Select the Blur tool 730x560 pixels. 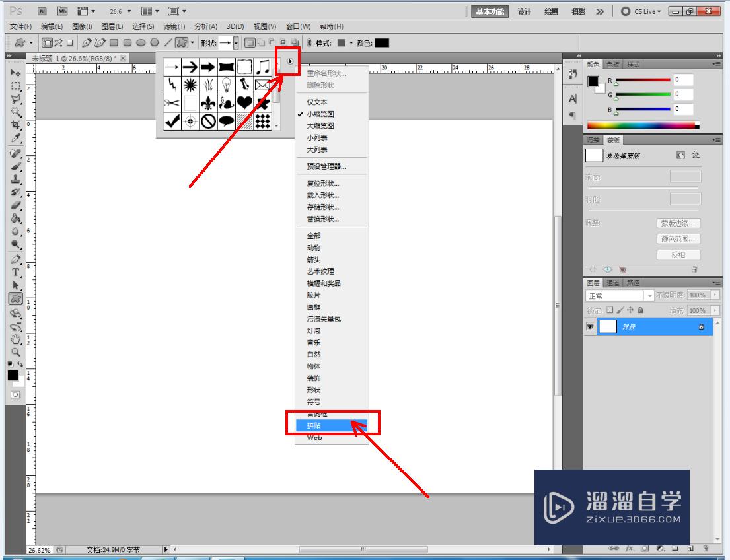pyautogui.click(x=16, y=231)
